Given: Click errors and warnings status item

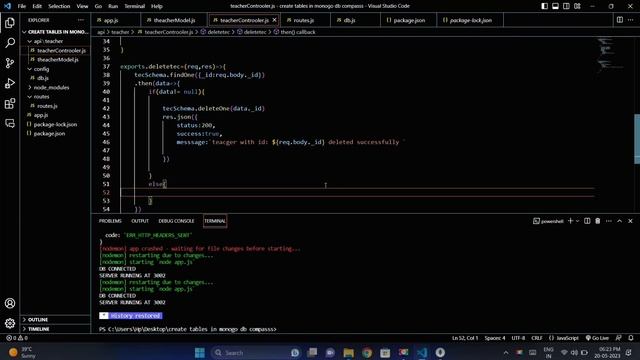Looking at the screenshot, I should (x=17, y=338).
